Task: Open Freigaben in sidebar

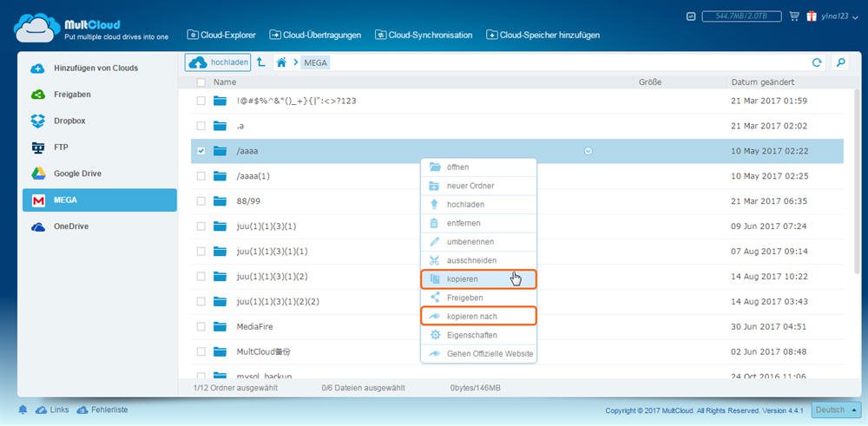Action: coord(100,95)
